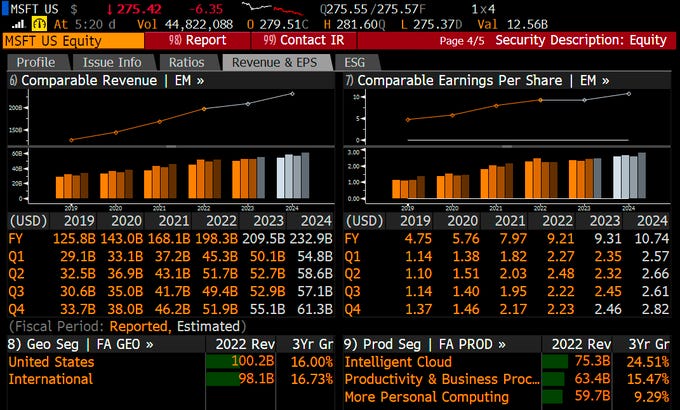Click the Page 4/5 indicator
The height and width of the screenshot is (410, 680).
click(462, 41)
